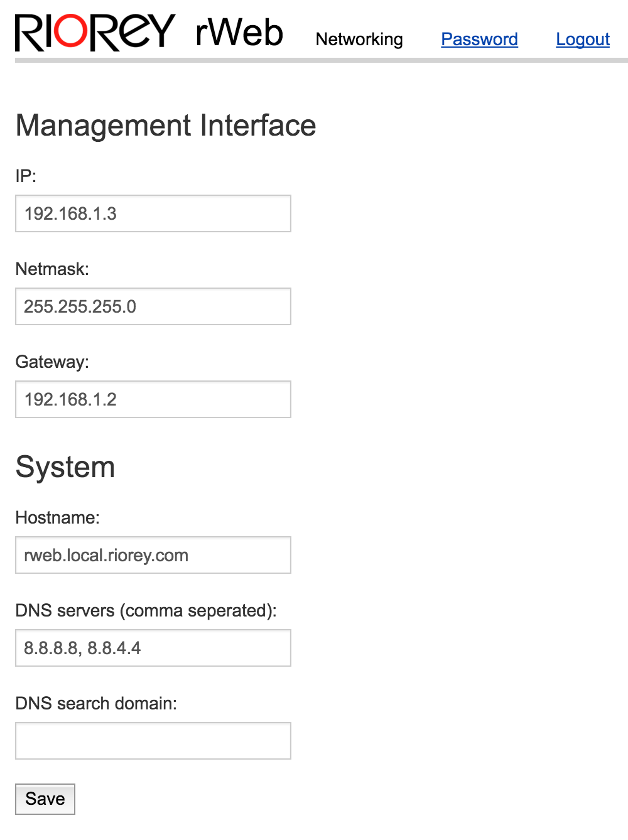Focus the empty DNS search domain field
Viewport: 628px width, 840px height.
click(x=153, y=741)
